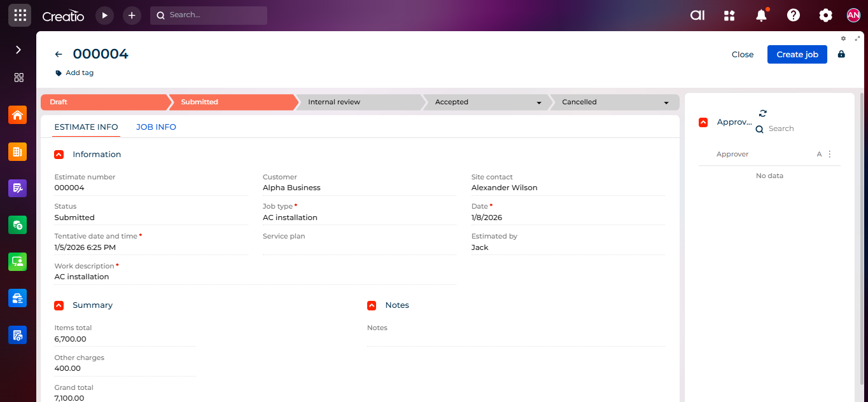
Task: Open system settings gear in top bar
Action: pyautogui.click(x=825, y=15)
